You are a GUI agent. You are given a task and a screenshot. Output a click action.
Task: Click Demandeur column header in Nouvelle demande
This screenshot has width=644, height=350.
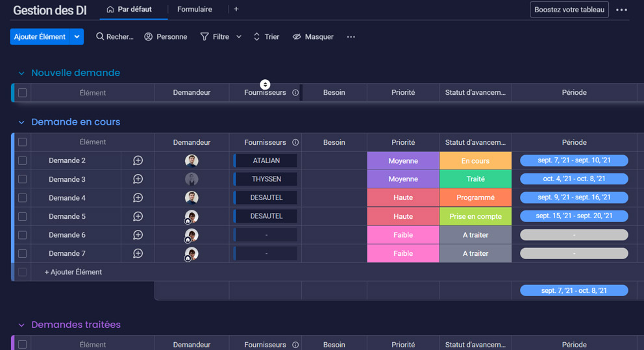click(x=192, y=92)
